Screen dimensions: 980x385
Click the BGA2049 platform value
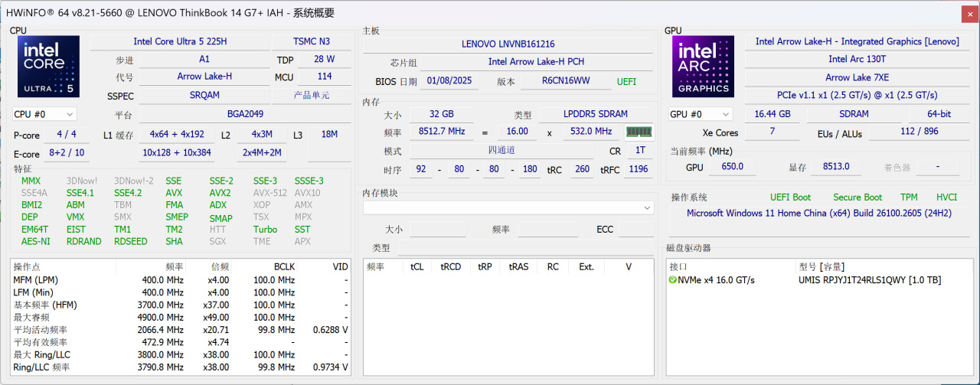click(x=245, y=114)
